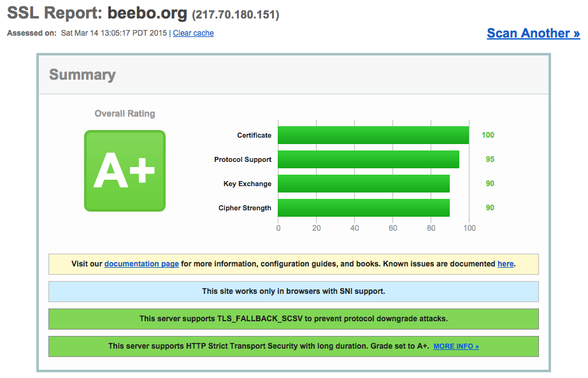The image size is (588, 378).
Task: Click the Cipher Strength score value 90
Action: pyautogui.click(x=490, y=208)
